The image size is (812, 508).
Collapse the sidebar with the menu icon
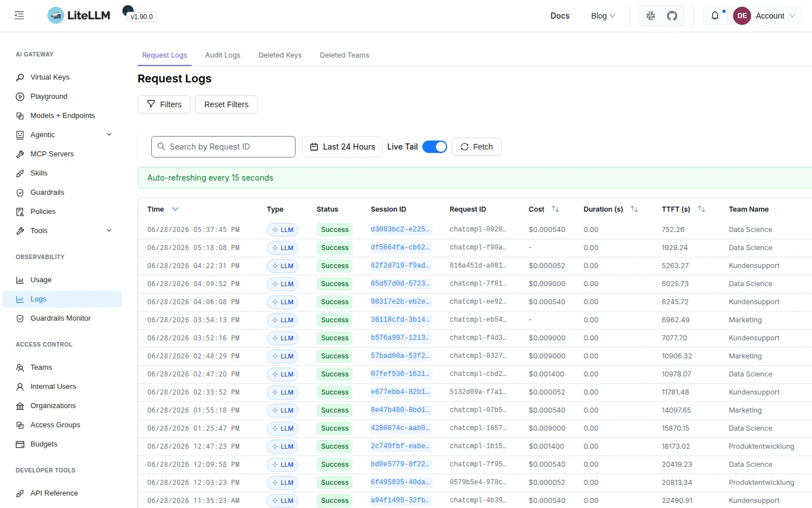pyautogui.click(x=19, y=16)
